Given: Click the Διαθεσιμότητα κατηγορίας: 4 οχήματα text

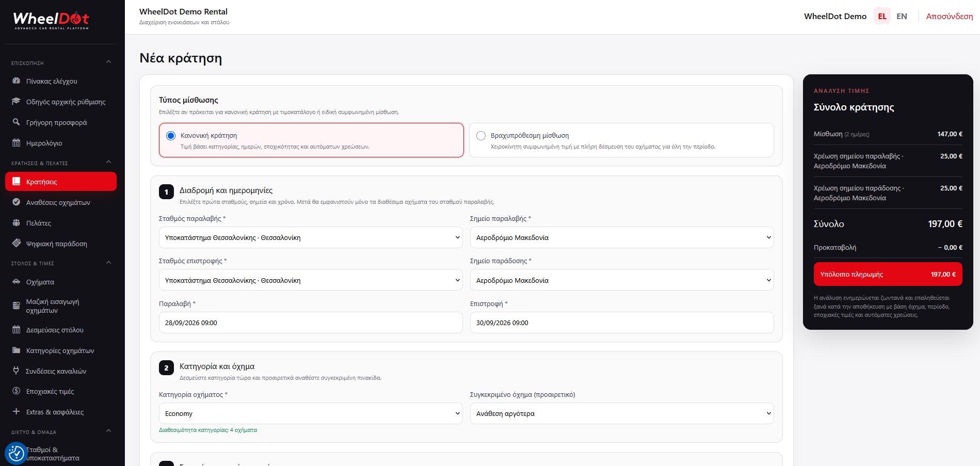Looking at the screenshot, I should (x=208, y=430).
